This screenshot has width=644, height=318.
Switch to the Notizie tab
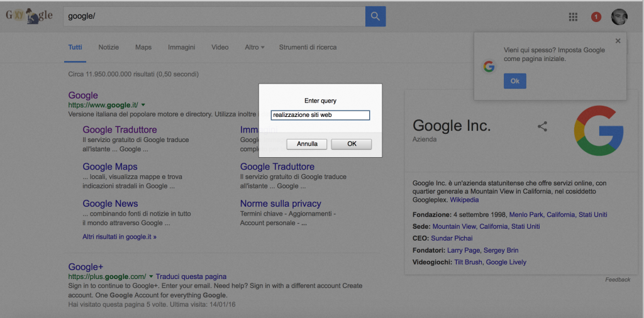point(108,47)
